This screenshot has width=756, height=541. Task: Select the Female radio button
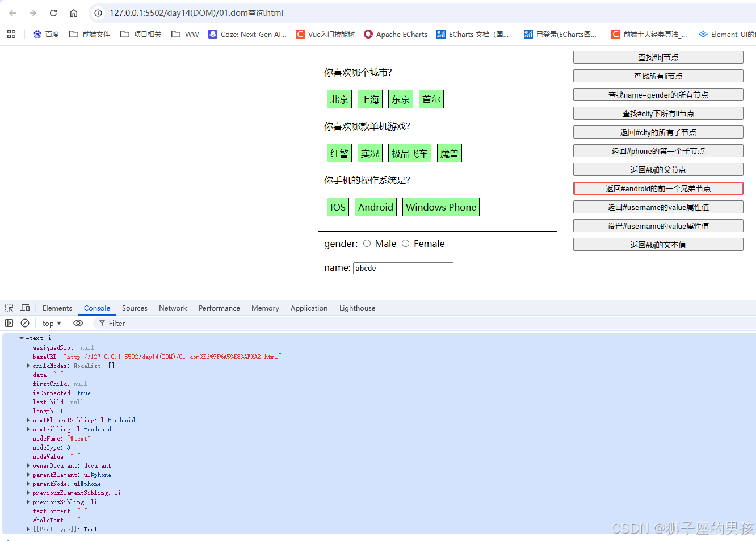(405, 244)
